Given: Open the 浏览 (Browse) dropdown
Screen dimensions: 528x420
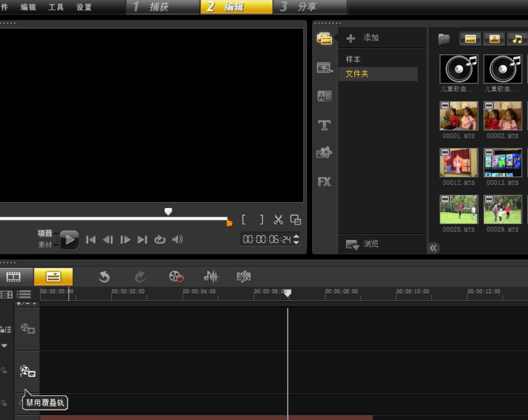Looking at the screenshot, I should 362,244.
